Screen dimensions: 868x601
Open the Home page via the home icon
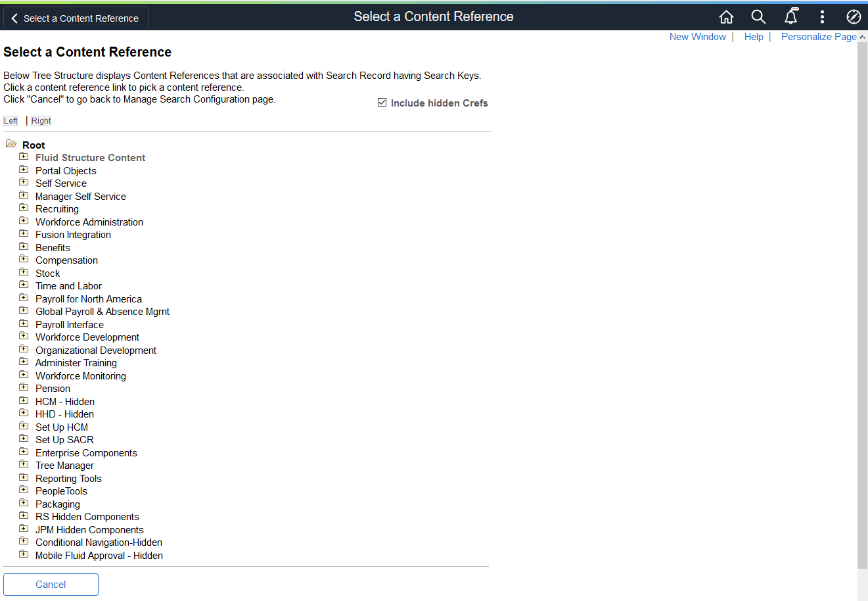click(725, 16)
